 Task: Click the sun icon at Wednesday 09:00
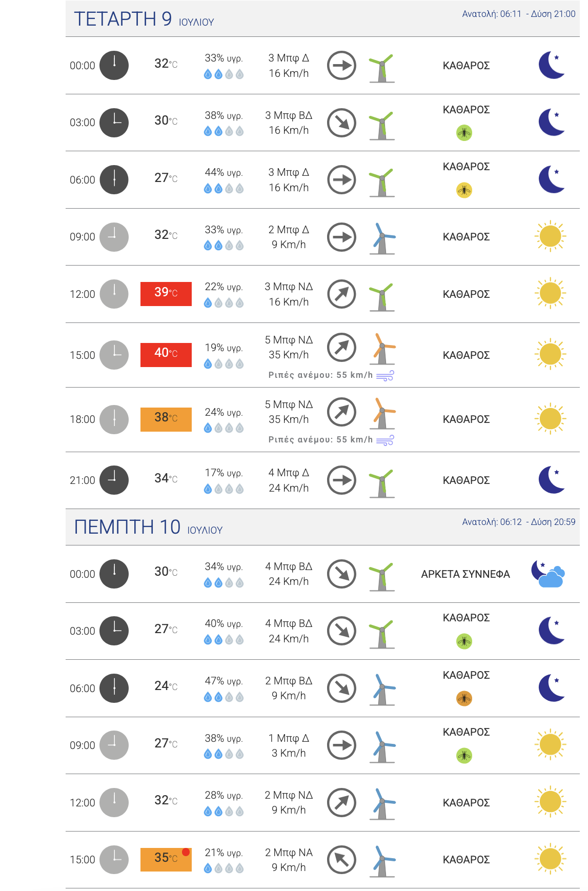click(x=550, y=236)
